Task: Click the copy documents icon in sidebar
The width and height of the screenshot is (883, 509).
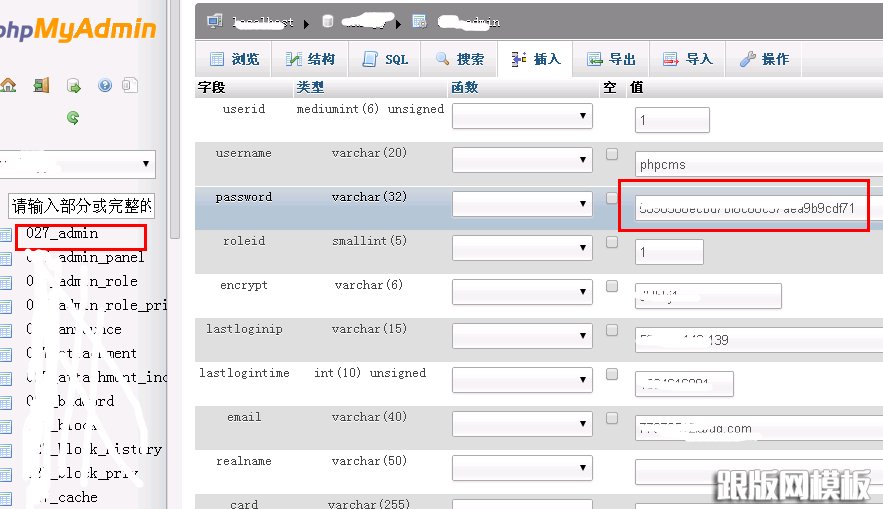Action: click(x=130, y=86)
